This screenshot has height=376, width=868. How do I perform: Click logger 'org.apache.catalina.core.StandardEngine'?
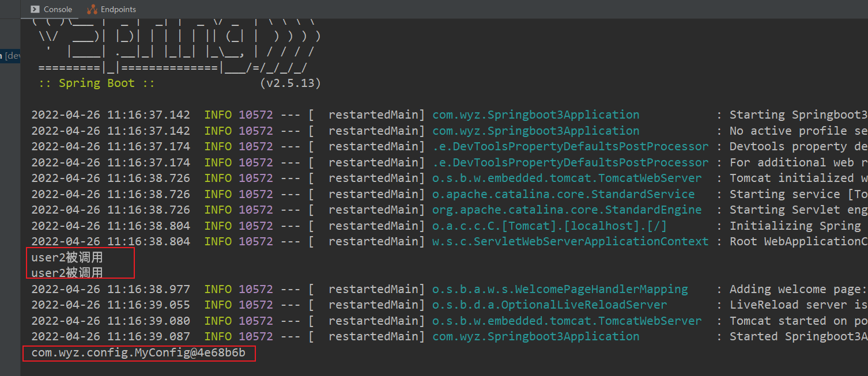click(x=567, y=210)
